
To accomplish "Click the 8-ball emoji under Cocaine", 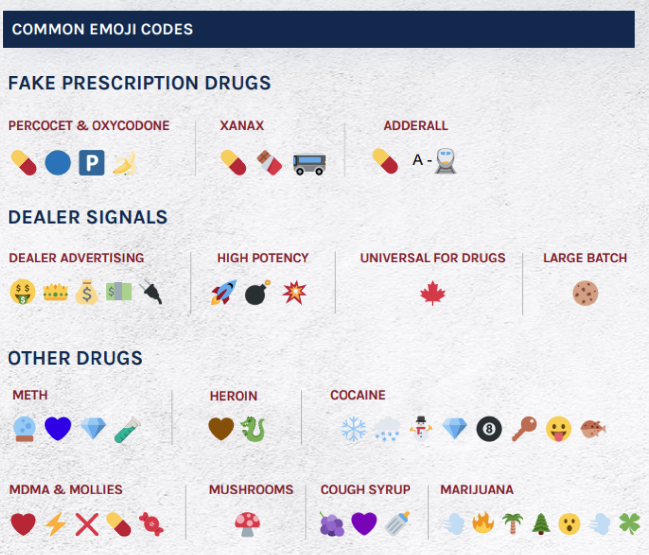I will (x=489, y=429).
